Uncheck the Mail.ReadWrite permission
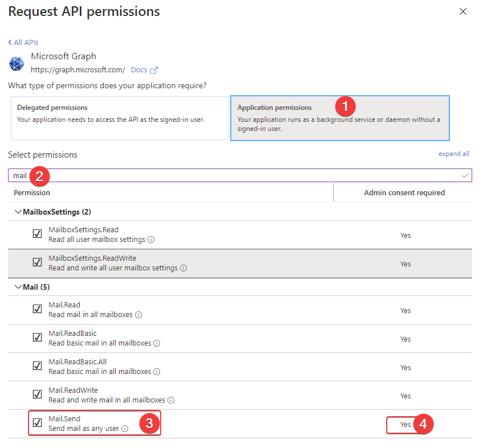This screenshot has height=448, width=483. [x=37, y=394]
